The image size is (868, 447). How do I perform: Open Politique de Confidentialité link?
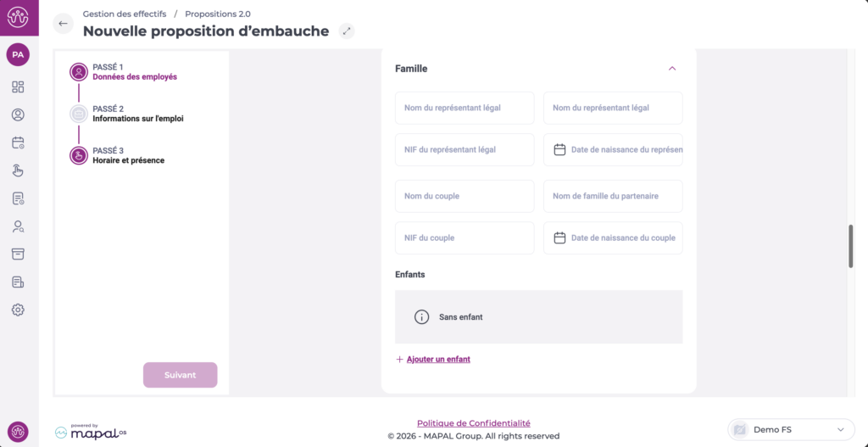click(x=473, y=423)
